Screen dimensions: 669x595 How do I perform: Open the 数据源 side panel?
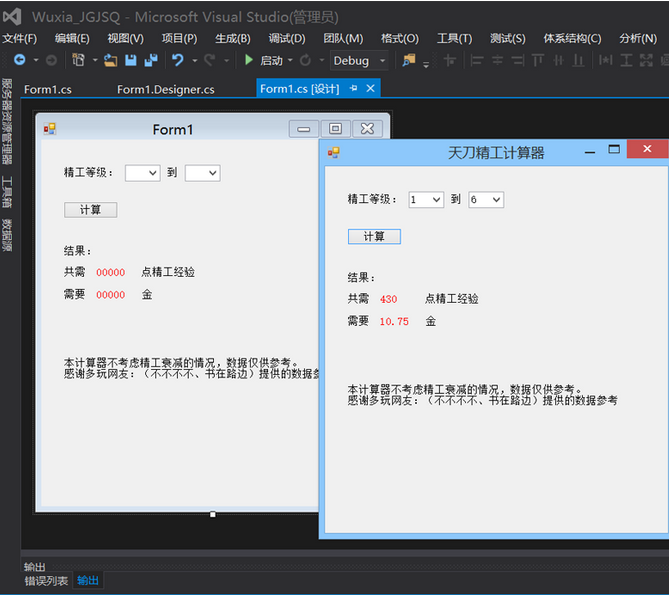tap(7, 235)
